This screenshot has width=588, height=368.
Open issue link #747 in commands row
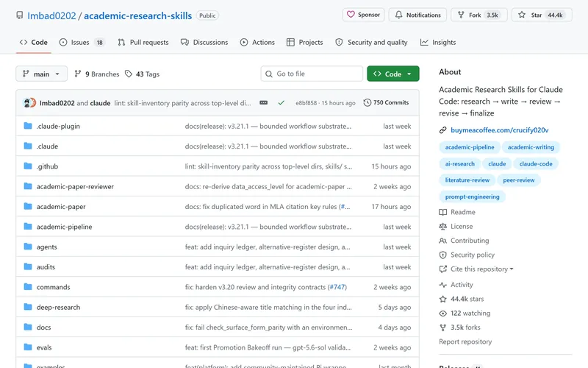pos(337,287)
